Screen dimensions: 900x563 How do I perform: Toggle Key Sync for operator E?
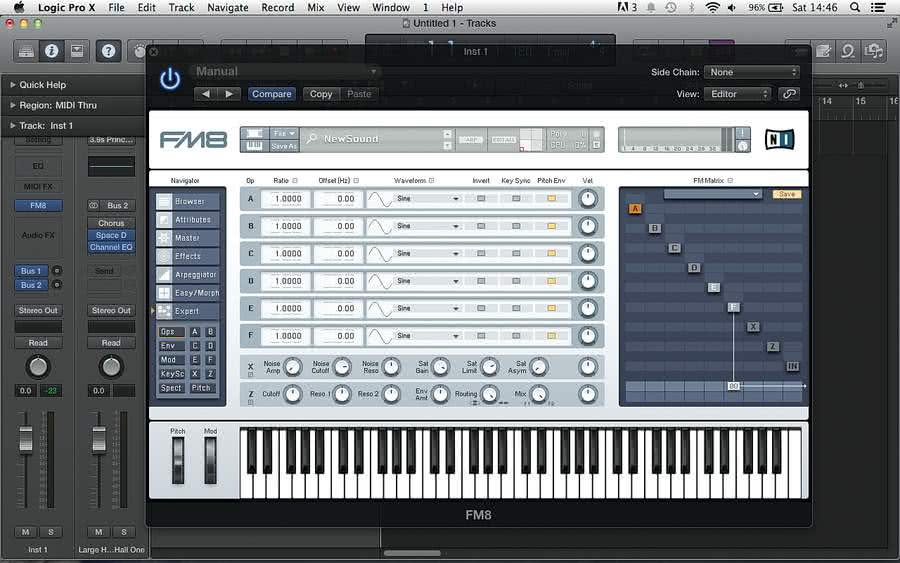coord(516,308)
